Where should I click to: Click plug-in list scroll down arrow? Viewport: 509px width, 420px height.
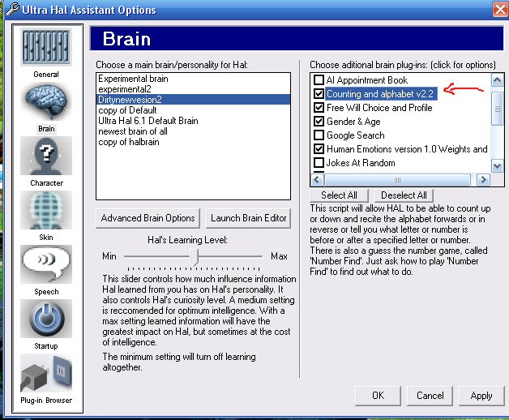[x=497, y=166]
